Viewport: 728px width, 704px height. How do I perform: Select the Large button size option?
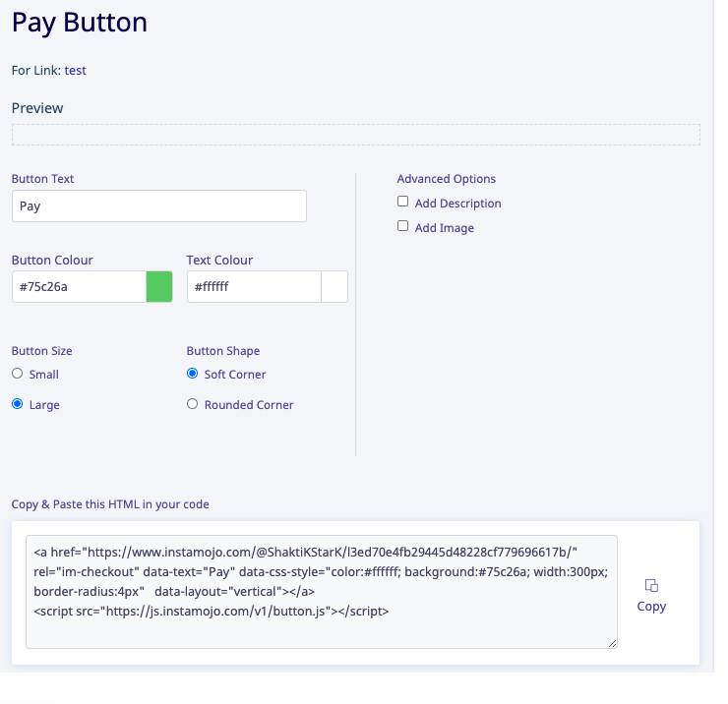coord(17,404)
